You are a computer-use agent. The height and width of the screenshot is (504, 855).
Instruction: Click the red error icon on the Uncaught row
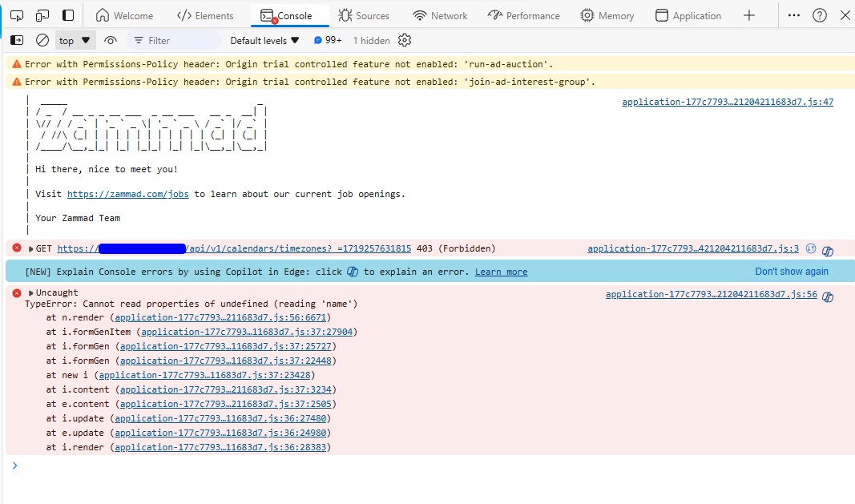tap(17, 293)
